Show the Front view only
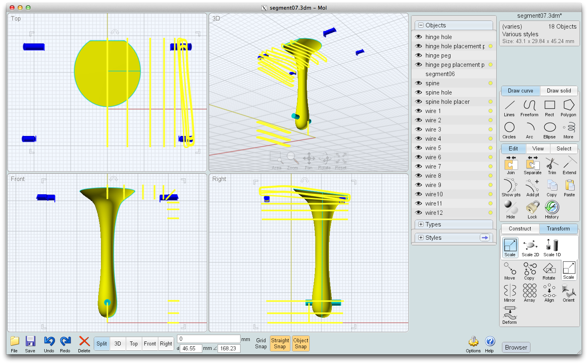Screen dimensions: 588x364 click(x=150, y=343)
